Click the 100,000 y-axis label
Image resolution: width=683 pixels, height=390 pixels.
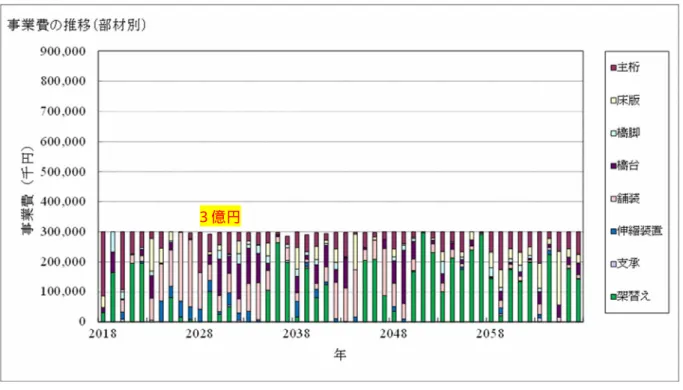[63, 292]
